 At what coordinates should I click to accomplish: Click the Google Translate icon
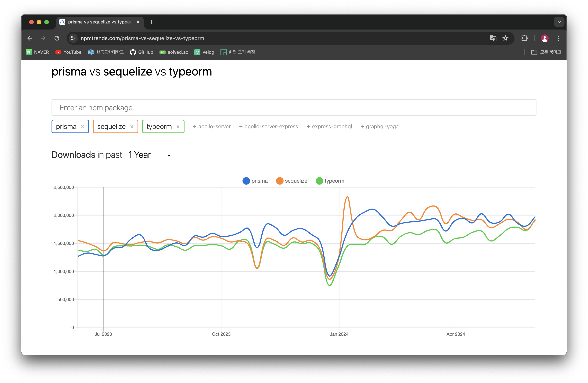[493, 38]
